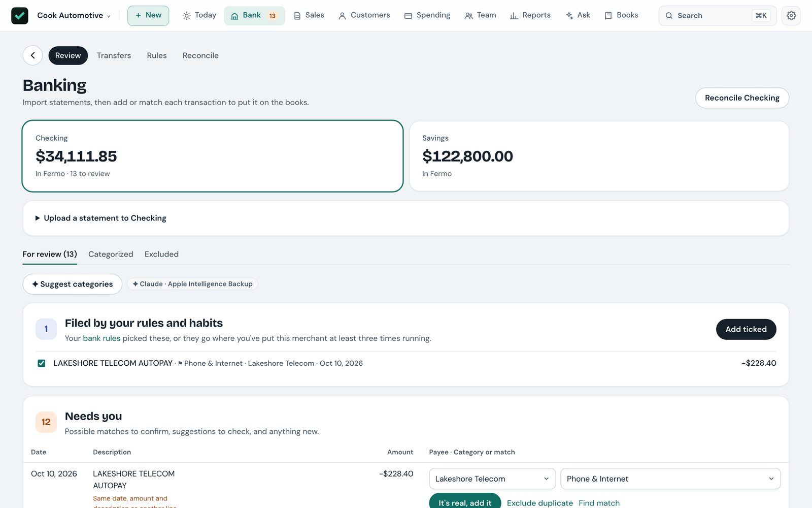Follow the bank rules link
This screenshot has width=812, height=508.
[x=101, y=338]
